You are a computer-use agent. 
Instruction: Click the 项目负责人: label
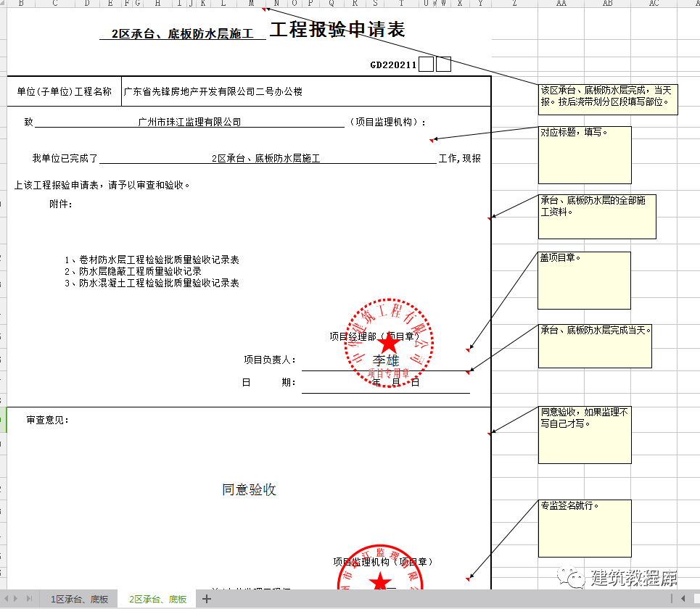[x=270, y=360]
